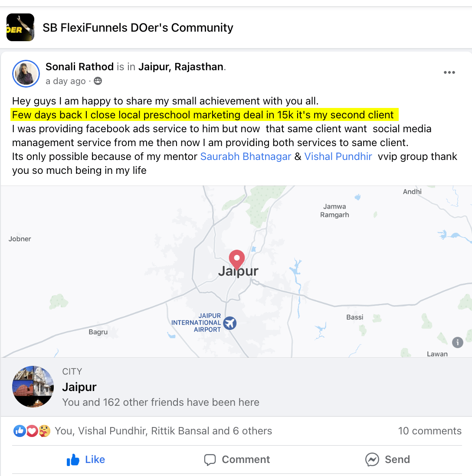Click the Jaipur airport plane icon
The height and width of the screenshot is (476, 472).
click(x=230, y=323)
